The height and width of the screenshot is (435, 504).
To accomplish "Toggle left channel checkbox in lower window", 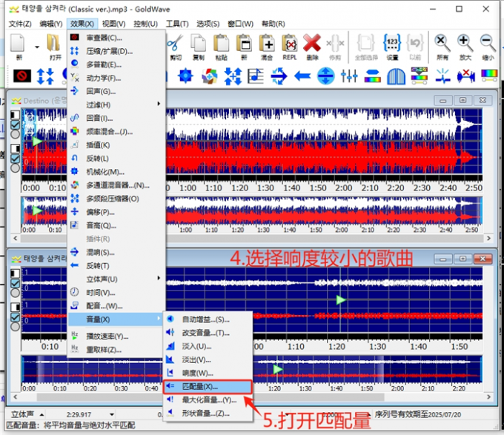I will coord(15,283).
